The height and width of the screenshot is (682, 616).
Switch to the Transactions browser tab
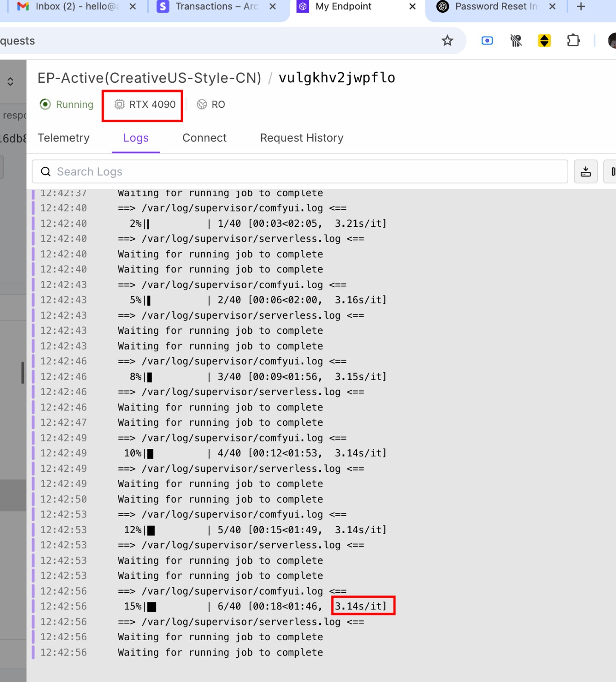pyautogui.click(x=207, y=7)
